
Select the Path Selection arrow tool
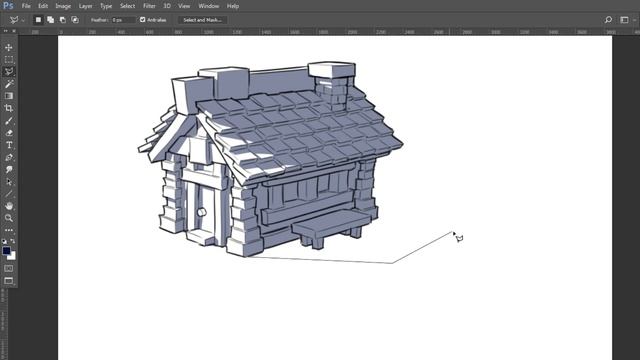click(x=9, y=182)
